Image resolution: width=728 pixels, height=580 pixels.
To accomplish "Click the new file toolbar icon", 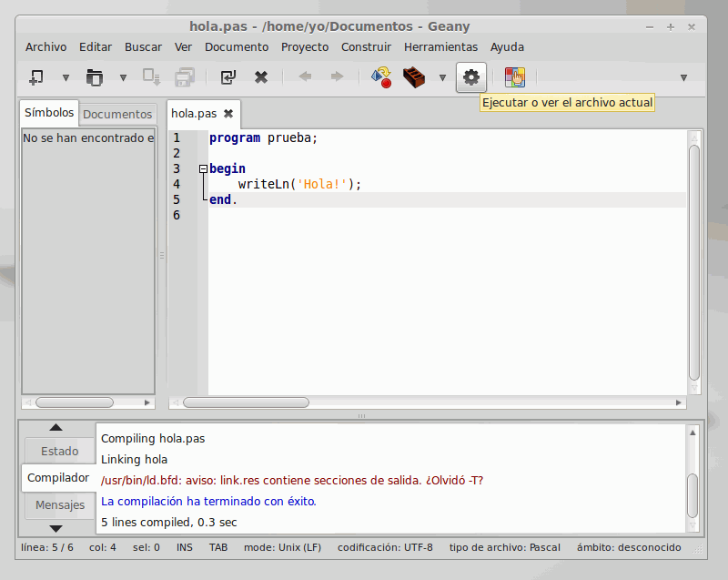I will [36, 77].
